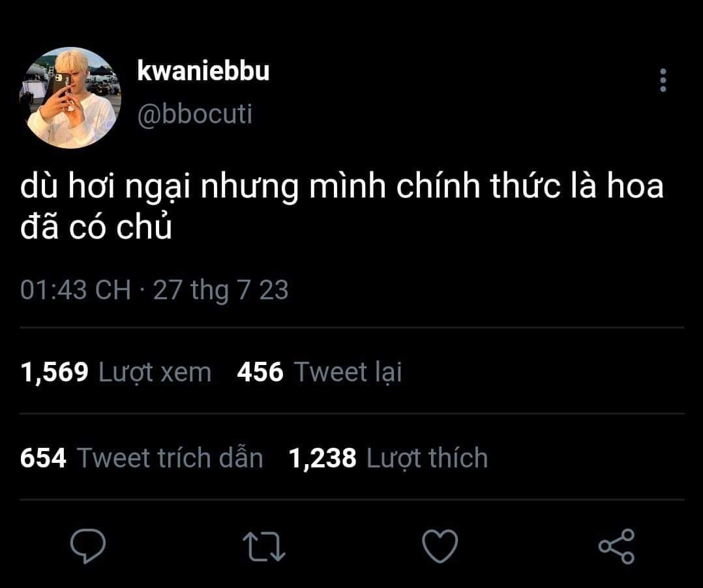Open the 654 quote tweets number
Screen dimensions: 703x588
pyautogui.click(x=43, y=458)
